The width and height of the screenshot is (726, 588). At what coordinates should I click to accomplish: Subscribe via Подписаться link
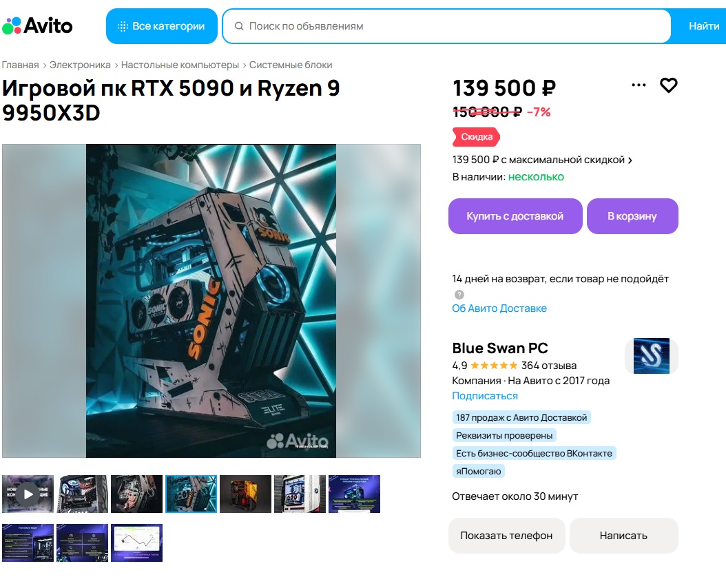point(485,396)
